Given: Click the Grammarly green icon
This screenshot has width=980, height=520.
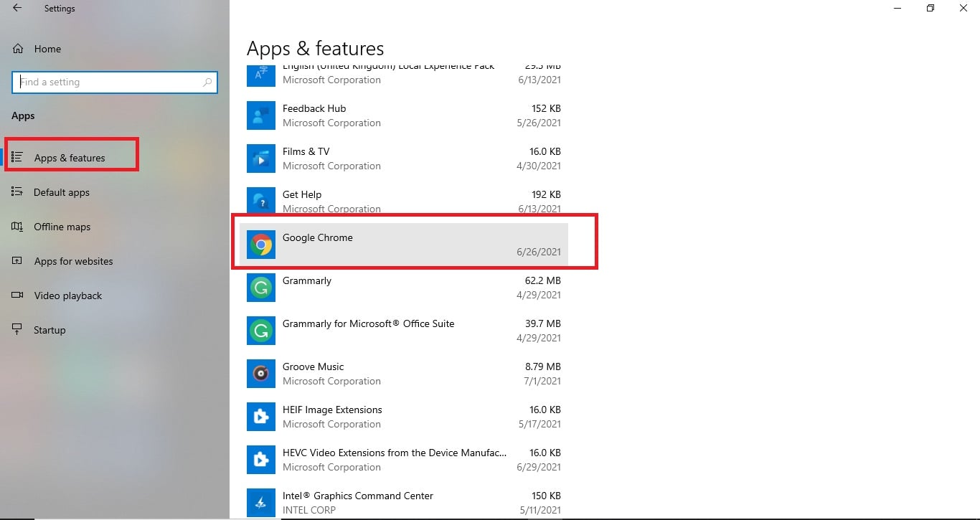Looking at the screenshot, I should tap(261, 288).
